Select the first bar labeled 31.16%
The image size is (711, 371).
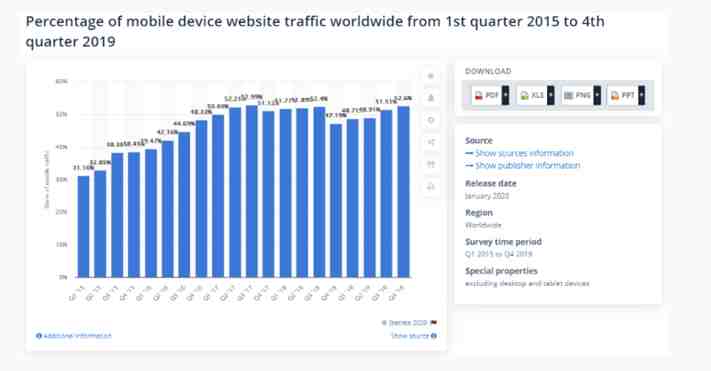pyautogui.click(x=83, y=226)
